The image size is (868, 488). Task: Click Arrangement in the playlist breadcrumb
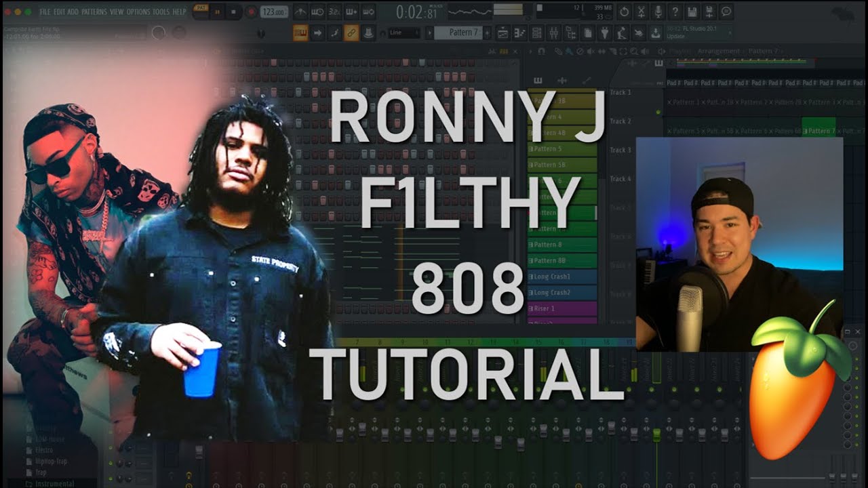coord(718,52)
